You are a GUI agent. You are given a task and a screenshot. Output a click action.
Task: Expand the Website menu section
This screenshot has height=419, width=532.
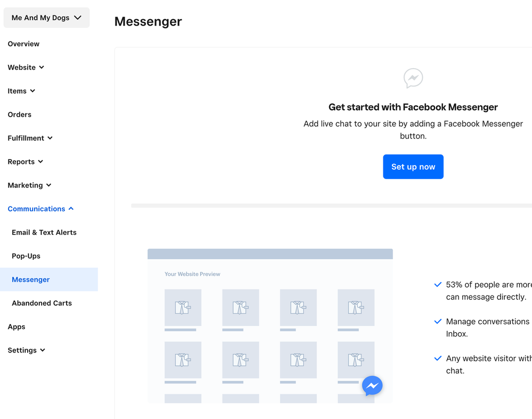point(26,68)
